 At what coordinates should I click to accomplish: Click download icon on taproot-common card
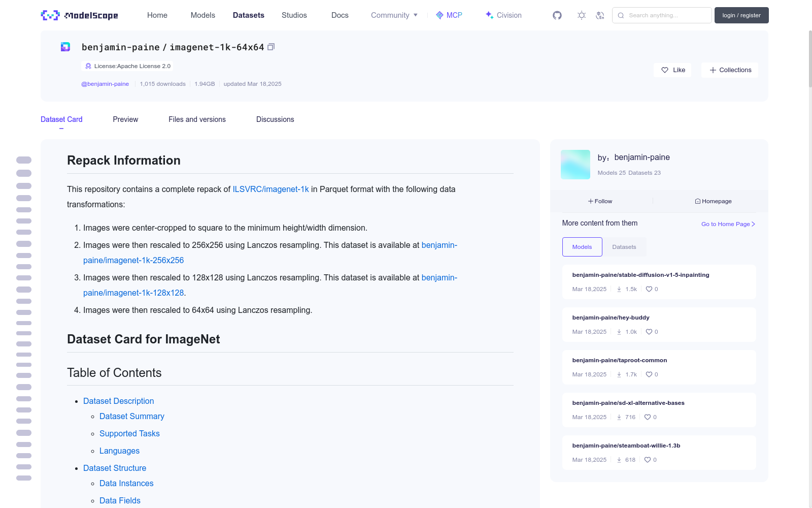point(619,374)
